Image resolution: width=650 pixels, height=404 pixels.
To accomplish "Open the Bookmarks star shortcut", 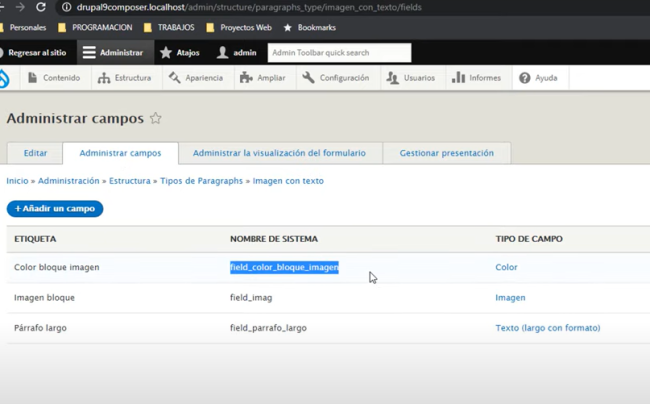I will [310, 27].
